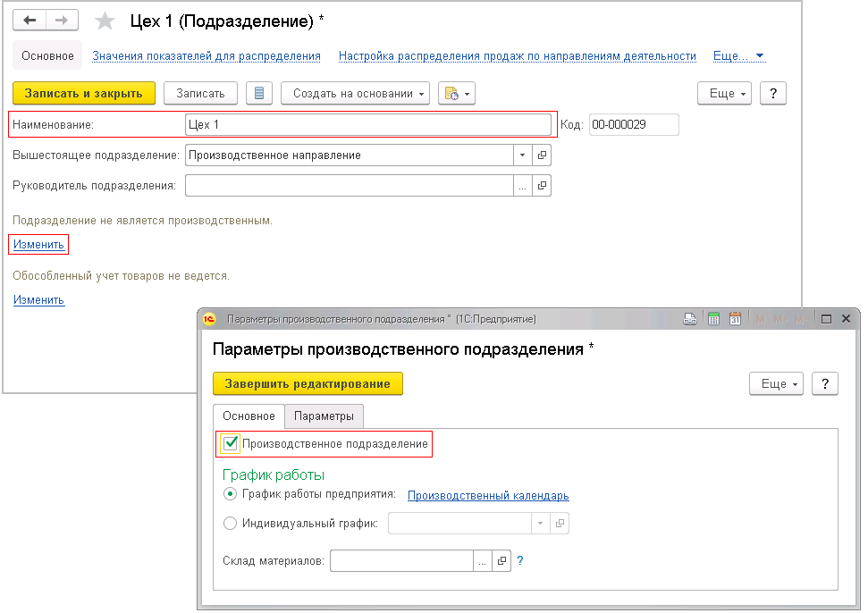Click the Записать button
The height and width of the screenshot is (613, 868).
point(200,94)
